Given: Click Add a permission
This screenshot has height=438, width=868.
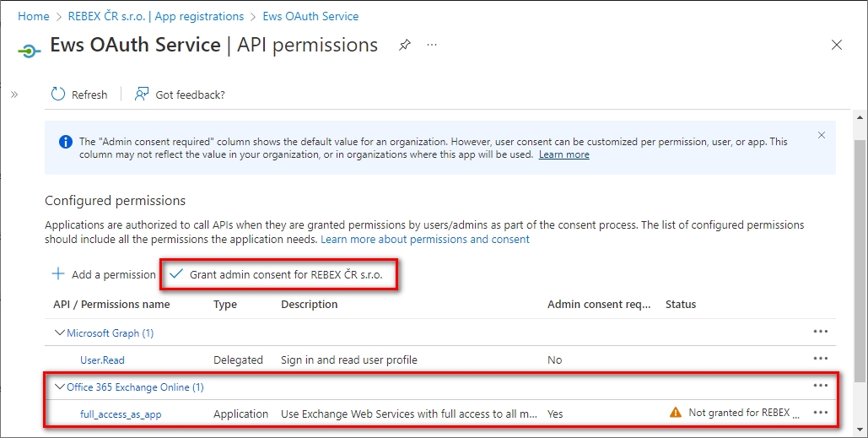Looking at the screenshot, I should [104, 274].
